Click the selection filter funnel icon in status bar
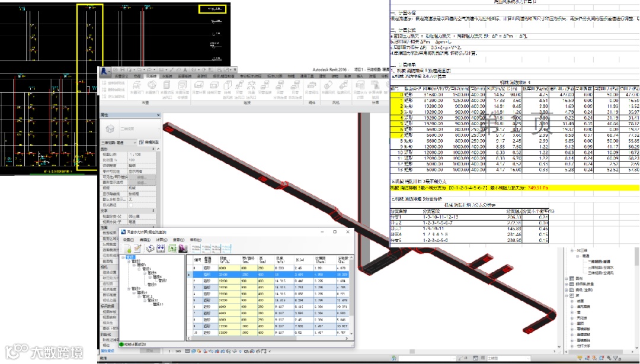The image size is (640, 364). [617, 358]
